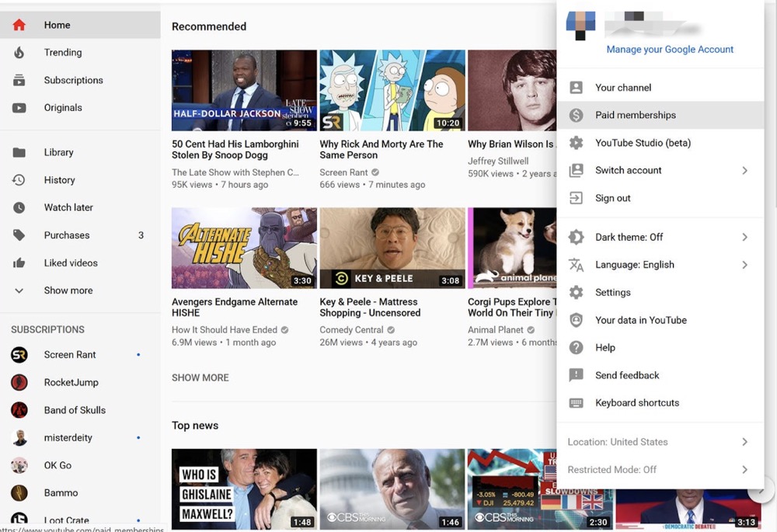777x532 pixels.
Task: Open Screen Rant channel avatar
Action: [x=19, y=355]
